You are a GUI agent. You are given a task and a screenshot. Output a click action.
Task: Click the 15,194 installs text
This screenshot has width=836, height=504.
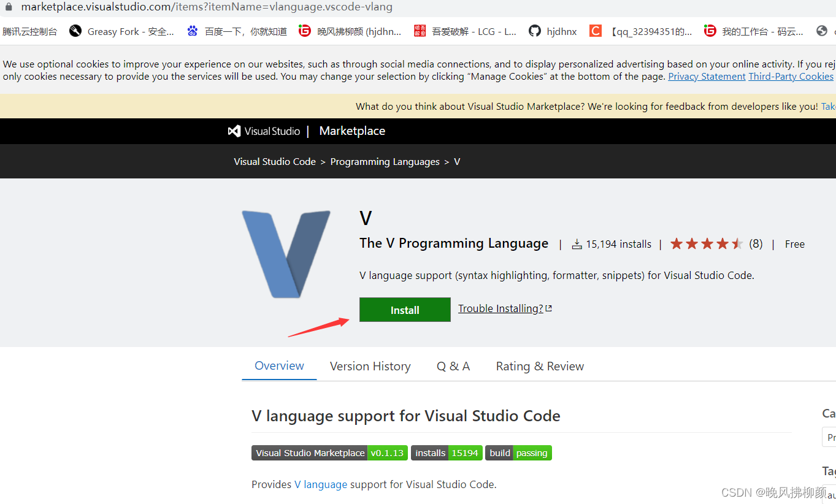[618, 244]
